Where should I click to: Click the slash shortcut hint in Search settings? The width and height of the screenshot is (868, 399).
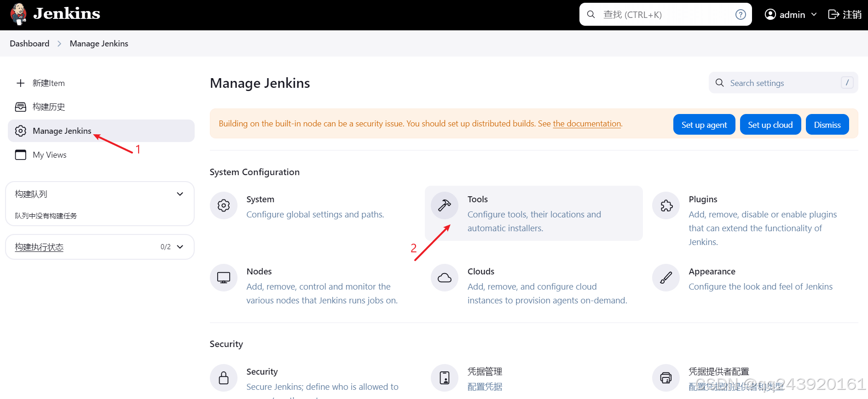pyautogui.click(x=847, y=83)
